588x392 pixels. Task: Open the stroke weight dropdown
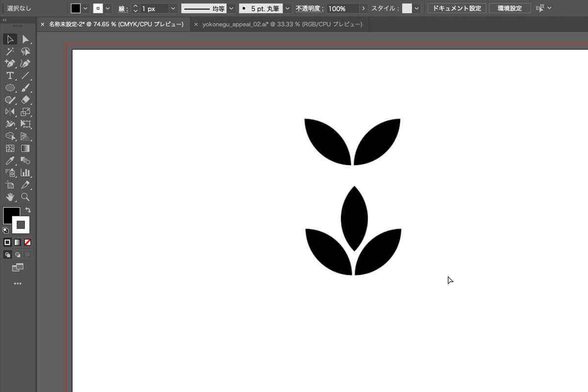tap(172, 9)
